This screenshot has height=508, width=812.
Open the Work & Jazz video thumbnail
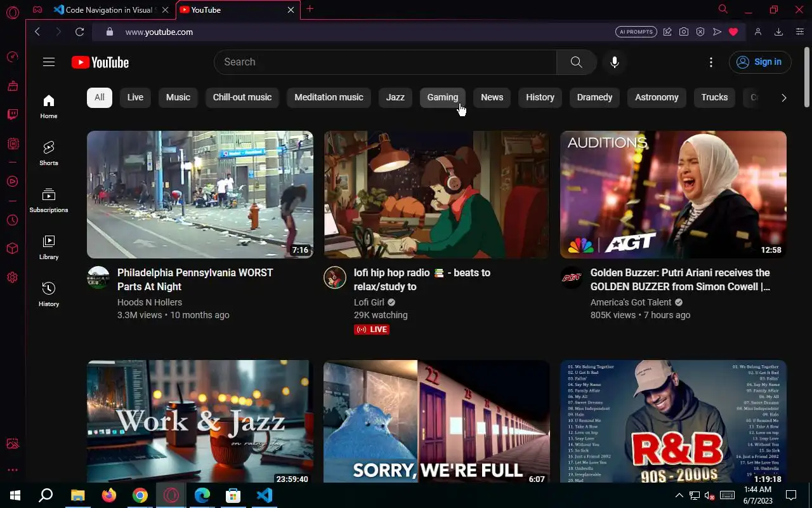tap(200, 422)
